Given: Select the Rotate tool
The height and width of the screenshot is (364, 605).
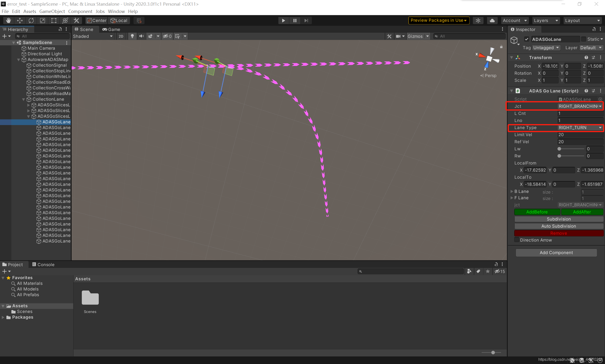Looking at the screenshot, I should click(31, 21).
